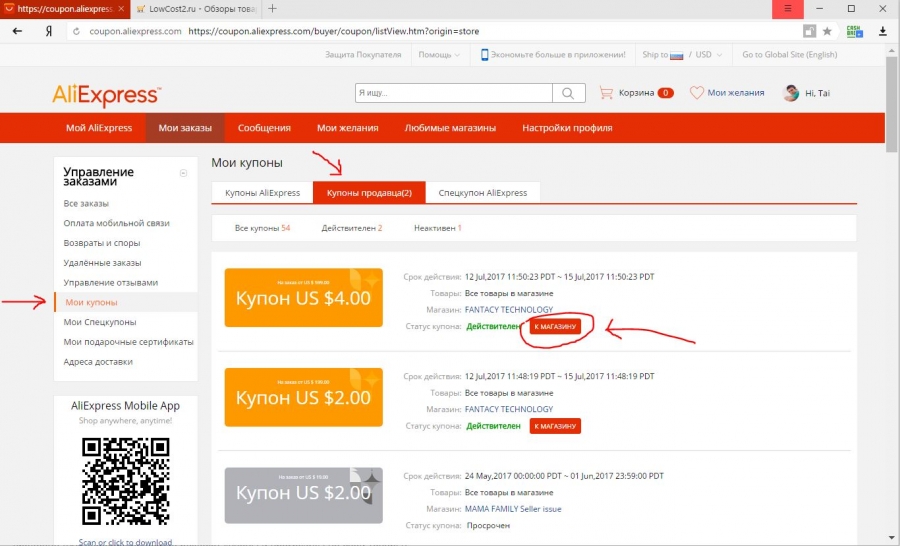Viewport: 900px width, 546px height.
Task: Open Любимые магазины menu item
Action: click(450, 128)
